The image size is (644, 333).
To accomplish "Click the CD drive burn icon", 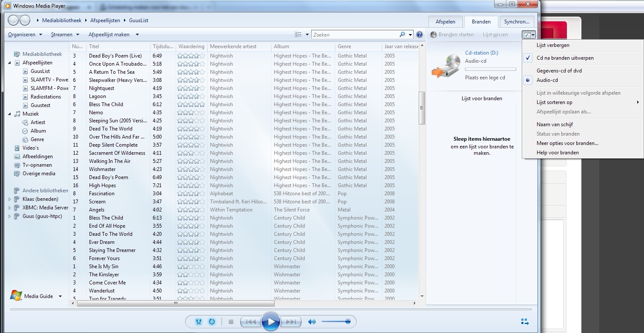I will [x=446, y=66].
